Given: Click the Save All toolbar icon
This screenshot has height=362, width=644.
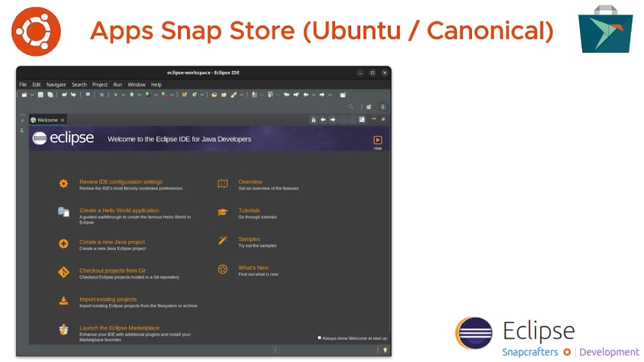Looking at the screenshot, I should (x=50, y=95).
